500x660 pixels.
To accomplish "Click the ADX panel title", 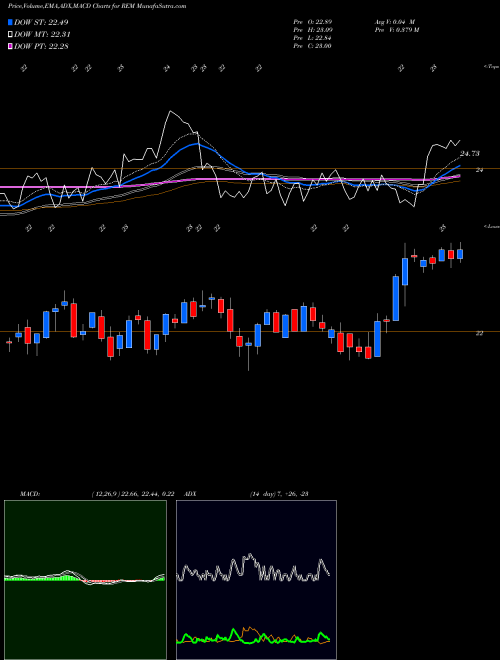I will [191, 494].
